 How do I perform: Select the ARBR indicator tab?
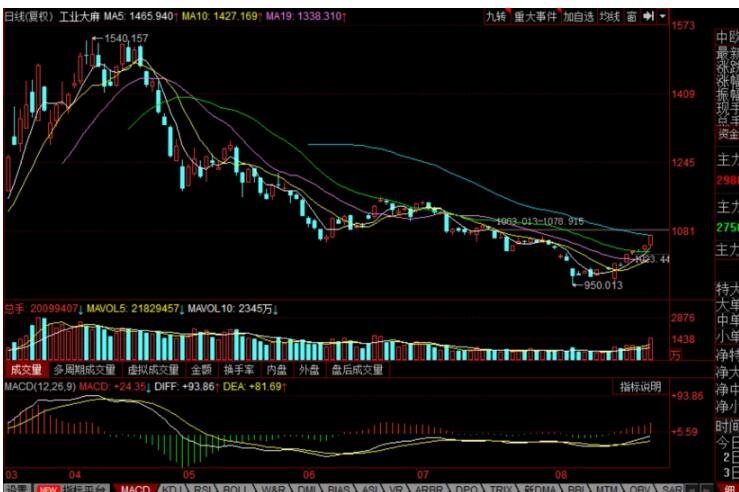429,488
